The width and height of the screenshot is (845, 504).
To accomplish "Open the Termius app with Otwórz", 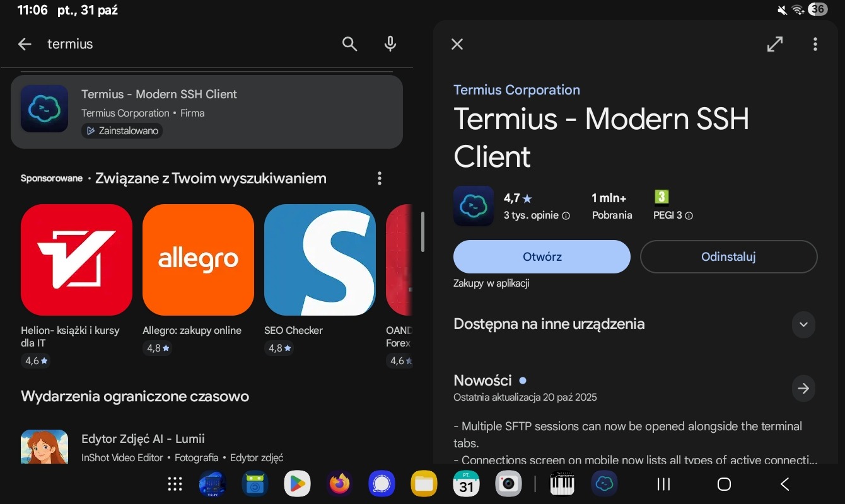I will (x=542, y=257).
